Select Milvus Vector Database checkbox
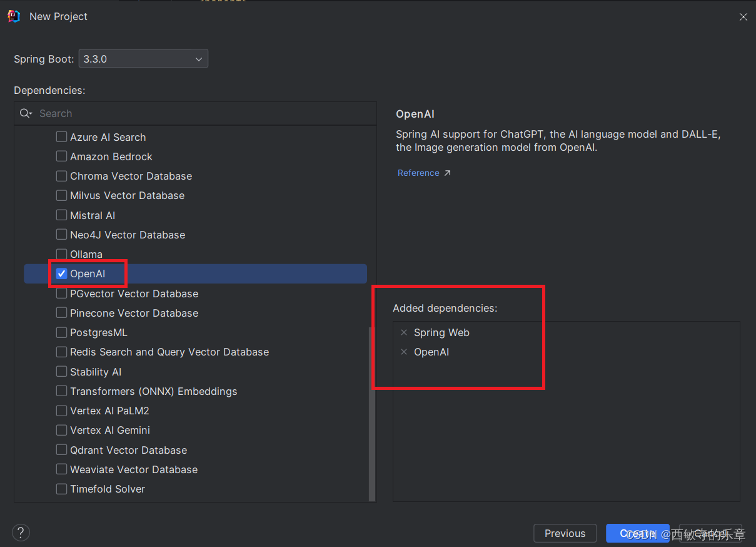Image resolution: width=756 pixels, height=547 pixels. coord(61,195)
